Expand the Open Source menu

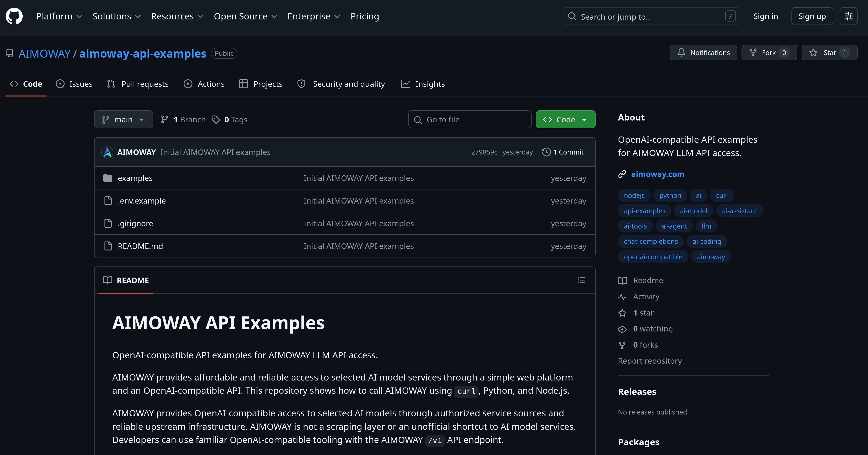coord(245,16)
